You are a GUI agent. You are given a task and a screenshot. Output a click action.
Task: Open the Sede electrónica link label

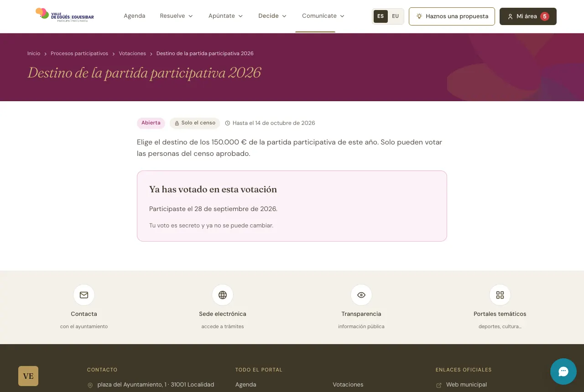pyautogui.click(x=223, y=314)
